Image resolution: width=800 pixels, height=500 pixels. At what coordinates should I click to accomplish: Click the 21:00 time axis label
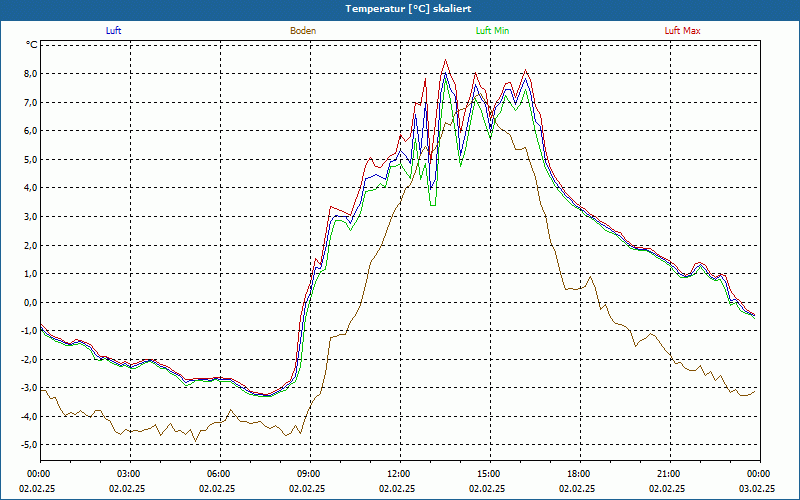[x=670, y=473]
